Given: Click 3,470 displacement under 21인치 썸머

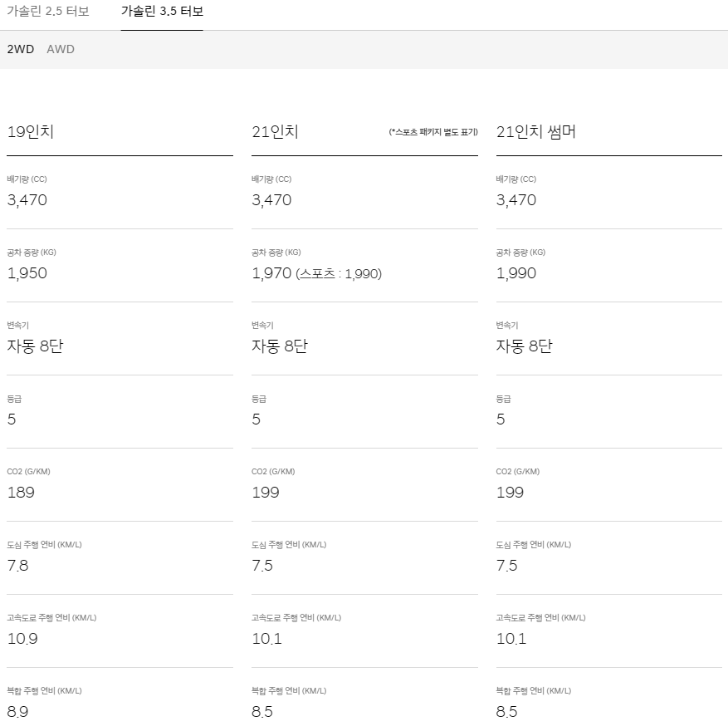Looking at the screenshot, I should (516, 200).
